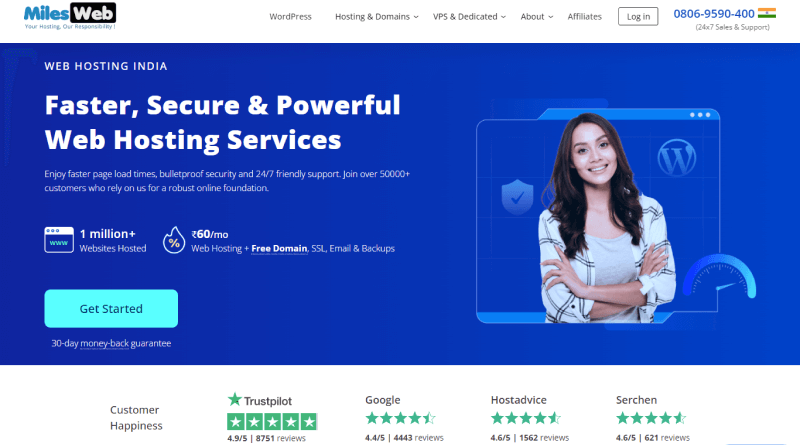
Task: Expand the VPS & Dedicated dropdown
Action: click(x=469, y=17)
